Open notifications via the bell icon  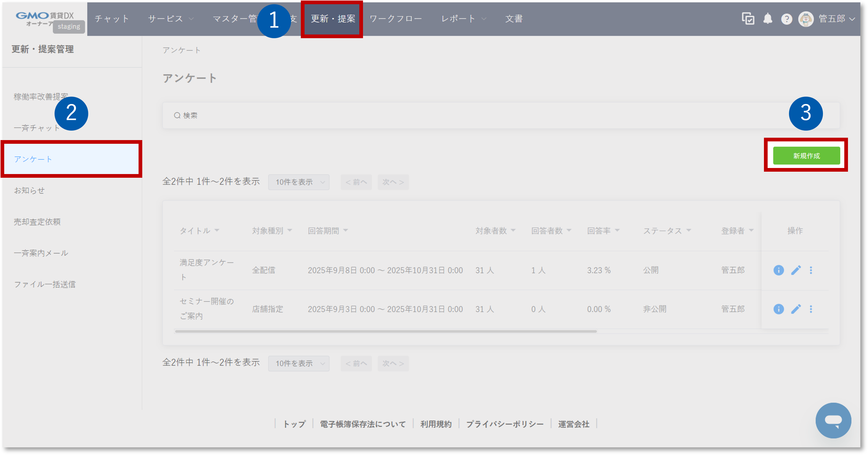(768, 19)
